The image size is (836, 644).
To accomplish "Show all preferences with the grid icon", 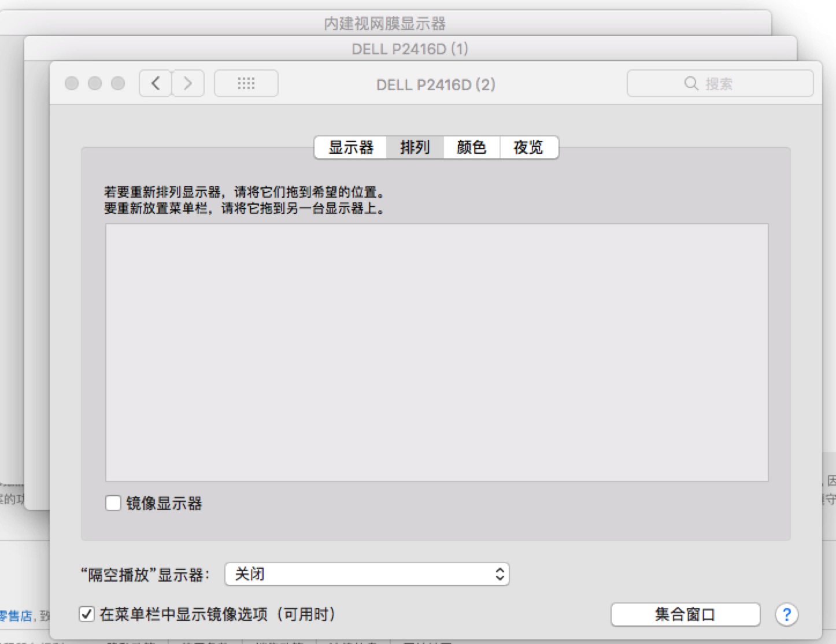I will [x=246, y=84].
